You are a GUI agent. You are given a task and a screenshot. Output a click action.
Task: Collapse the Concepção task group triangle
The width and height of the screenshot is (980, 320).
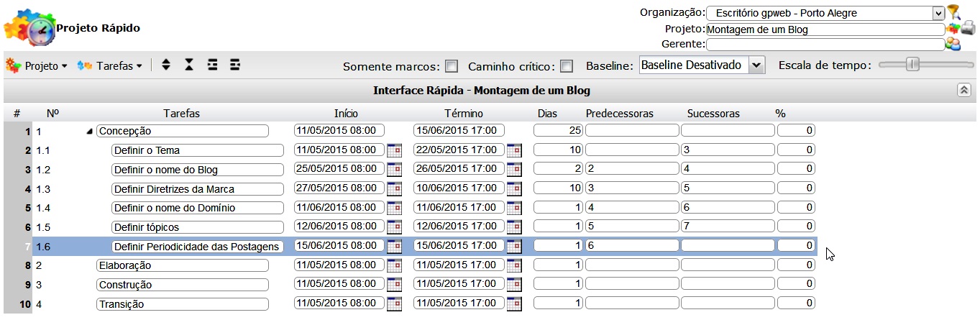pyautogui.click(x=89, y=132)
